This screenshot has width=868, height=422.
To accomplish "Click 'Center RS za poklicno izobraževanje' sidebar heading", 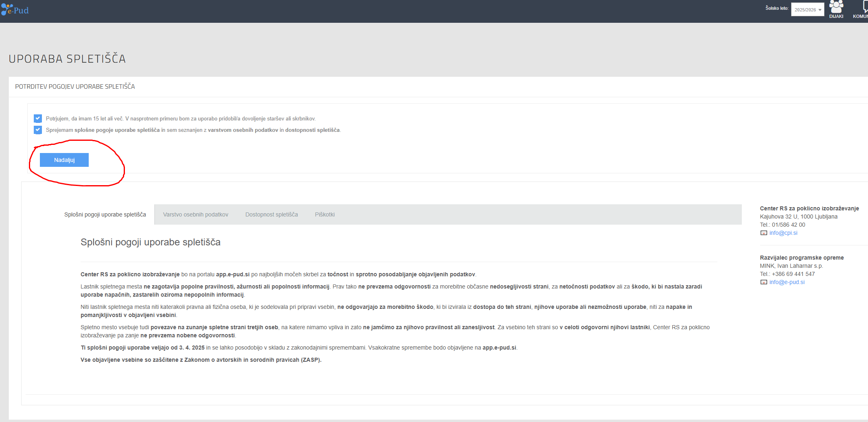I will tap(809, 208).
